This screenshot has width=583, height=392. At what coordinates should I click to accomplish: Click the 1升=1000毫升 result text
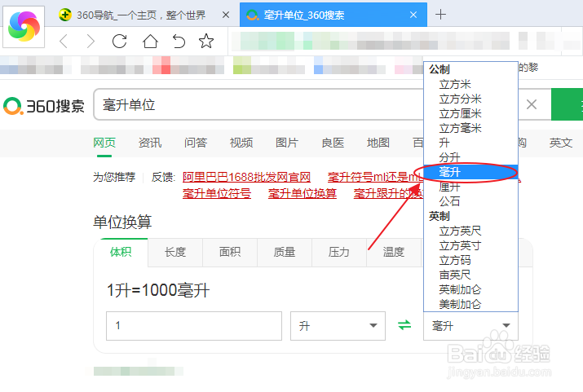[158, 290]
